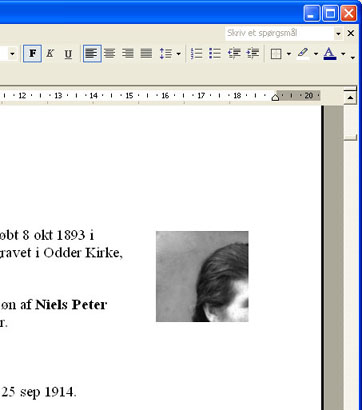Center the paragraph text
Image resolution: width=362 pixels, height=410 pixels.
coord(110,53)
